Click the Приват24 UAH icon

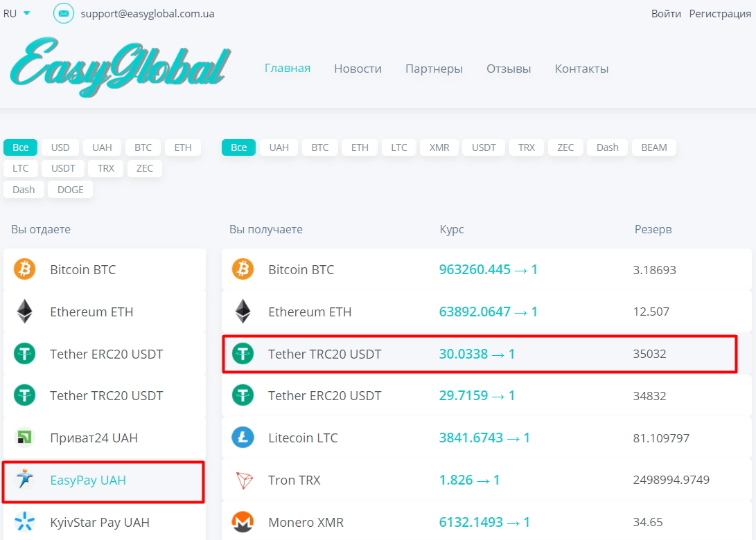click(x=25, y=438)
